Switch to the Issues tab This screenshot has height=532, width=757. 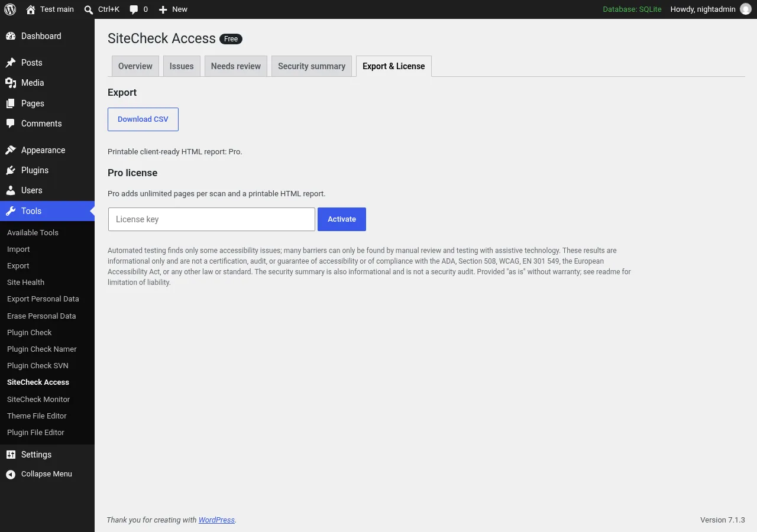click(182, 66)
